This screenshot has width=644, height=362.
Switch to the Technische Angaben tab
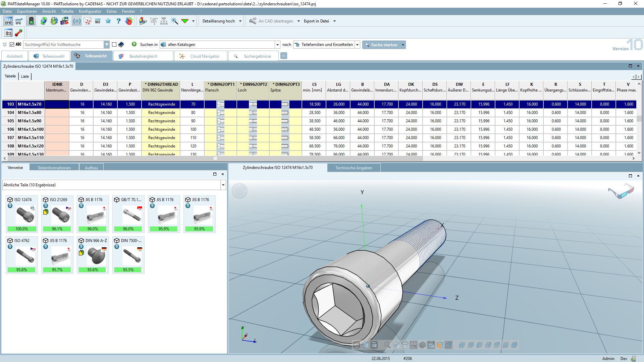[x=354, y=168]
